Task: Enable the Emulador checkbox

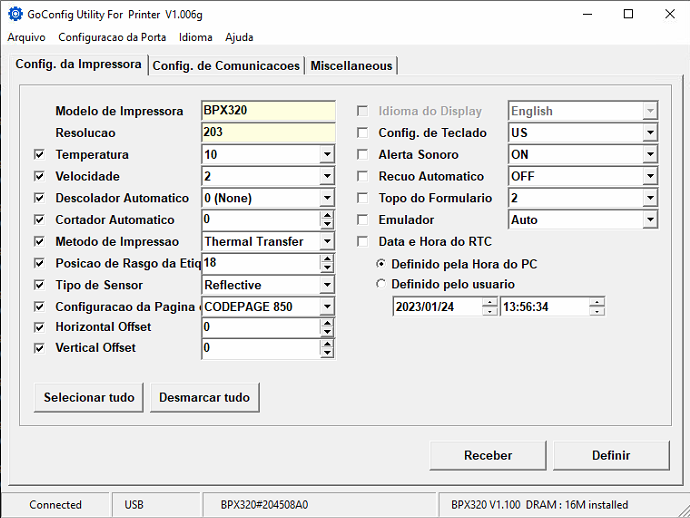Action: tap(363, 220)
